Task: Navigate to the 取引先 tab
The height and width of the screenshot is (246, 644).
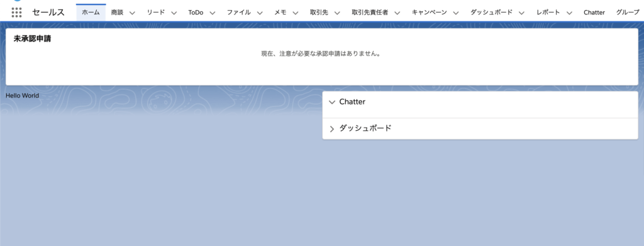Action: [x=319, y=13]
